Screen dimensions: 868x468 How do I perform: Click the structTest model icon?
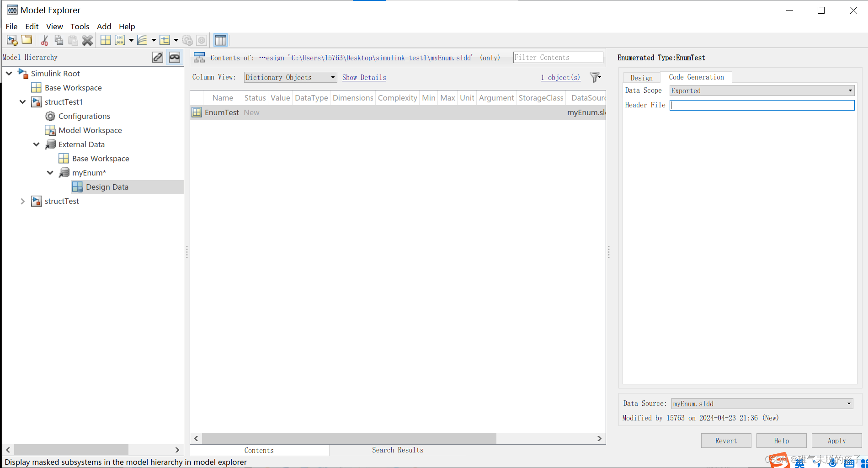(x=37, y=201)
